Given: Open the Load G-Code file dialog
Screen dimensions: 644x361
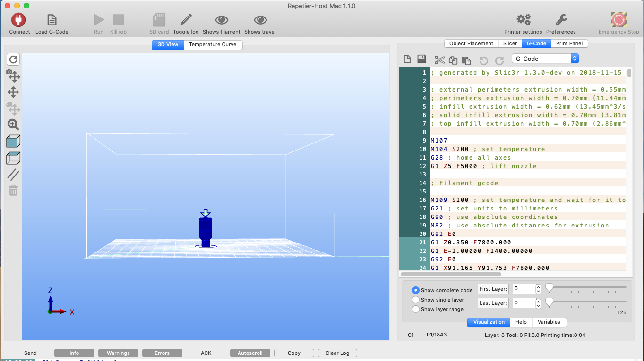Looking at the screenshot, I should click(52, 20).
